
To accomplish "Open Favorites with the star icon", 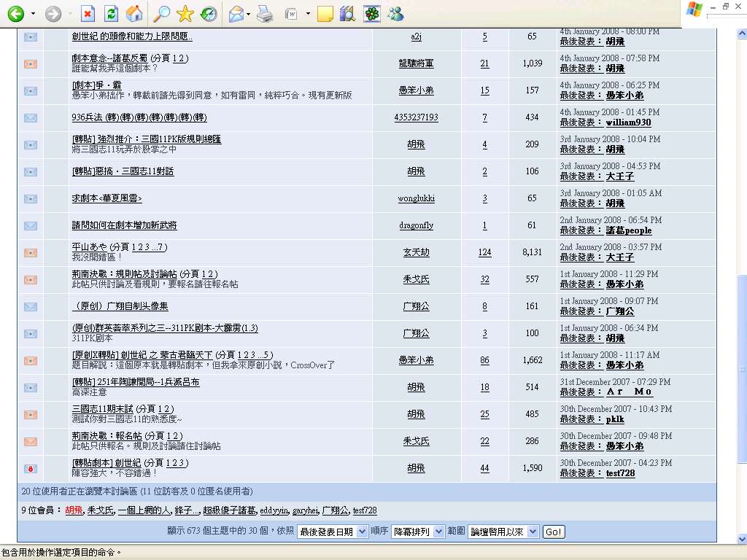I will (185, 14).
